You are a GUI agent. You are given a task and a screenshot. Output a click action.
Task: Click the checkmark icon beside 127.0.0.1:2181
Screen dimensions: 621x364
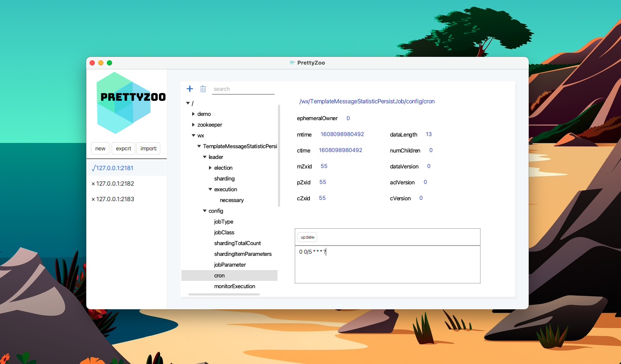coord(94,168)
